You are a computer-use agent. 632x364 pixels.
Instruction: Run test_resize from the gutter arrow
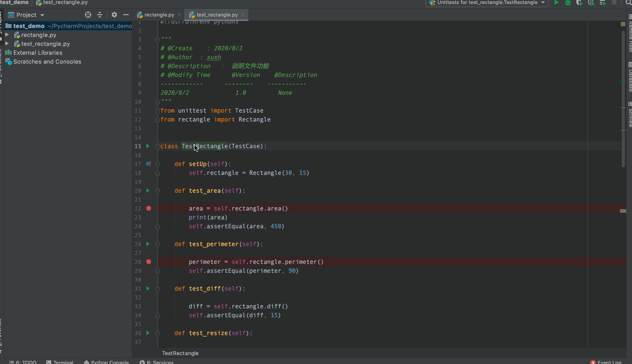tap(148, 333)
